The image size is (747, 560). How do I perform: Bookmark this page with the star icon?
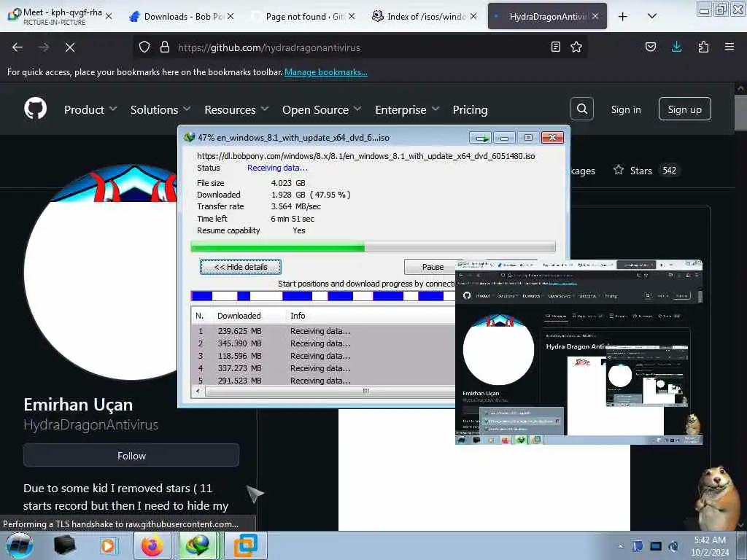coord(576,47)
